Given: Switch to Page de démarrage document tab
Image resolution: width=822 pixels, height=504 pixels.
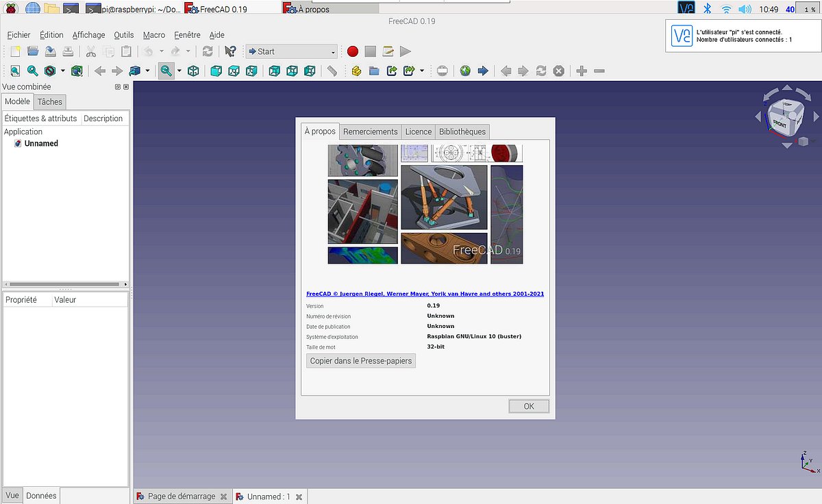Looking at the screenshot, I should [182, 496].
